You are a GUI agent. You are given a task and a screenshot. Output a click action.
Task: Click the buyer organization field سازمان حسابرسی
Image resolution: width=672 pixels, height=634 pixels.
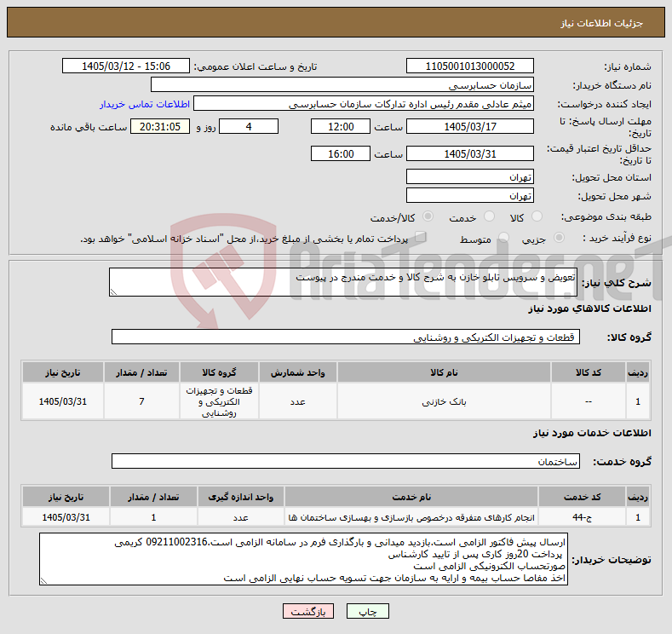coord(342,85)
